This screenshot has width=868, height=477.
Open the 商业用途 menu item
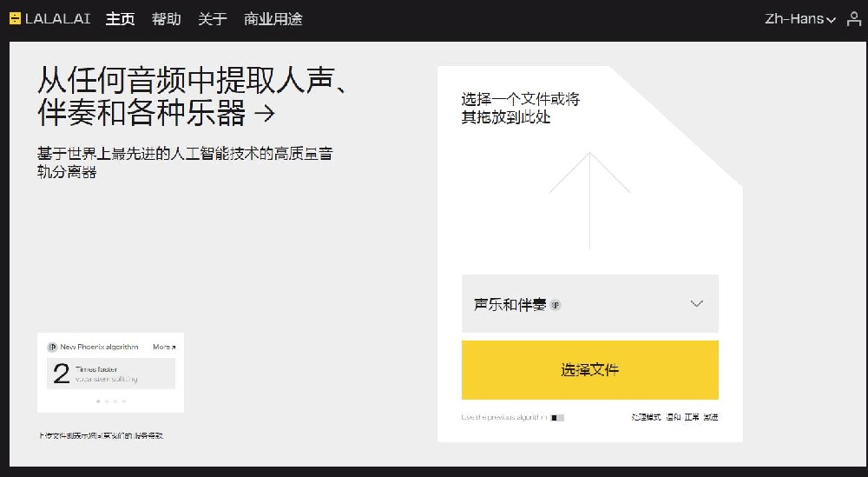[x=273, y=19]
